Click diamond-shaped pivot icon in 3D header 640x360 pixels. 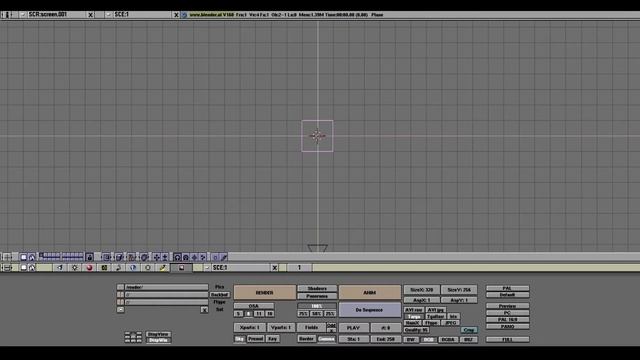coord(194,257)
